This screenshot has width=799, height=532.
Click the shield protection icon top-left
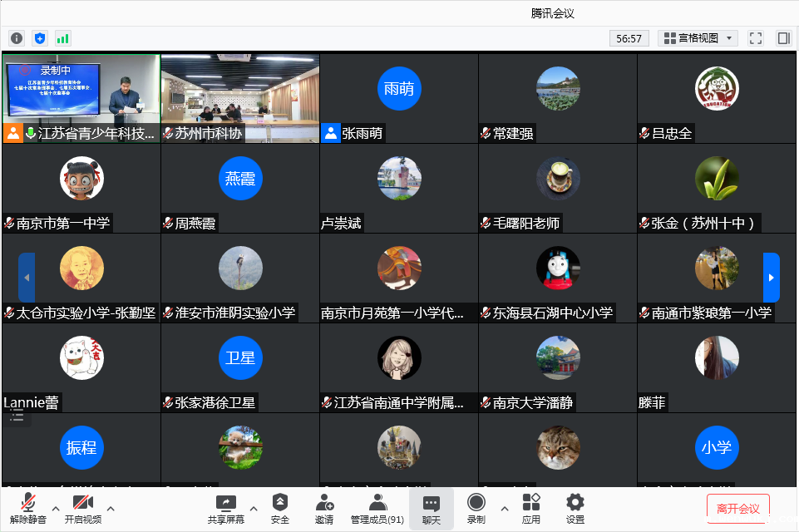(x=38, y=38)
